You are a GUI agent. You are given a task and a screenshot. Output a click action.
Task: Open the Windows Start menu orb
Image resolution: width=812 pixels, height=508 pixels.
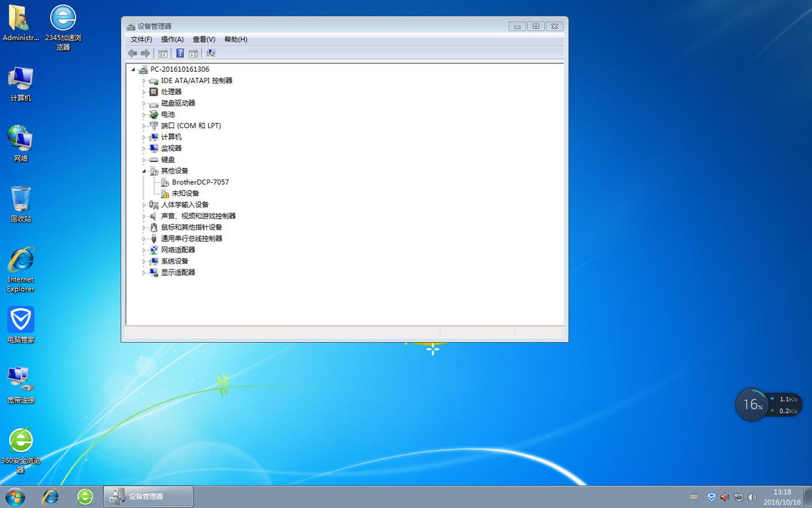tap(15, 496)
